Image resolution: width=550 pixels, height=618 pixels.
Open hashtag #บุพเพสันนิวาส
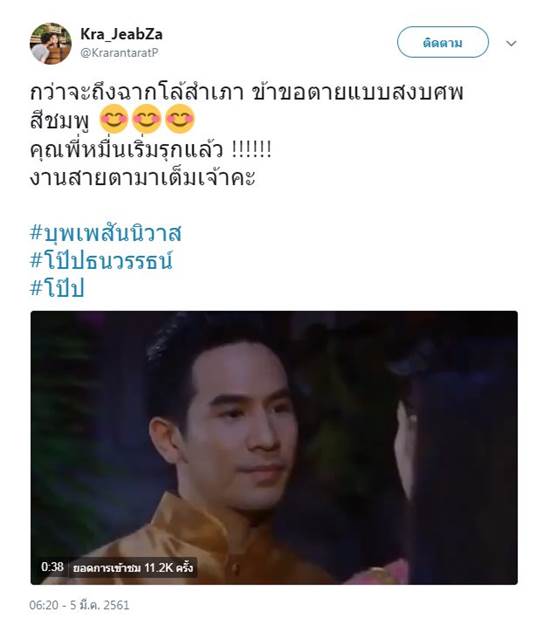tap(106, 233)
